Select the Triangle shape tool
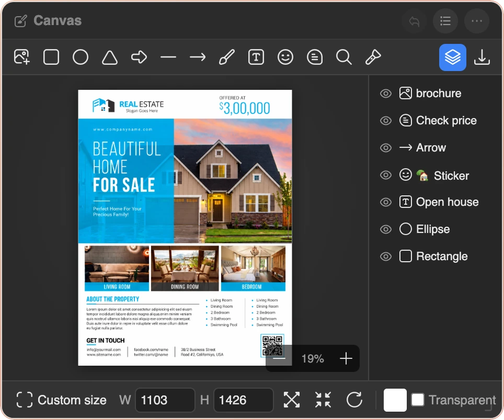504x420 pixels. click(x=110, y=57)
